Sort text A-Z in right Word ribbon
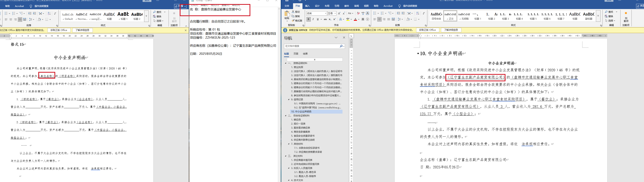The image size is (644, 182). (x=418, y=13)
